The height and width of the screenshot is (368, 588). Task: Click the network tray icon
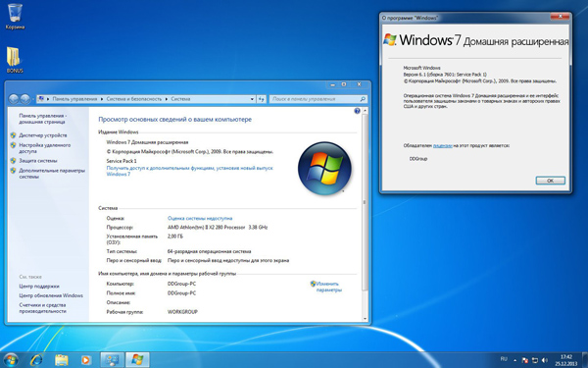click(535, 360)
